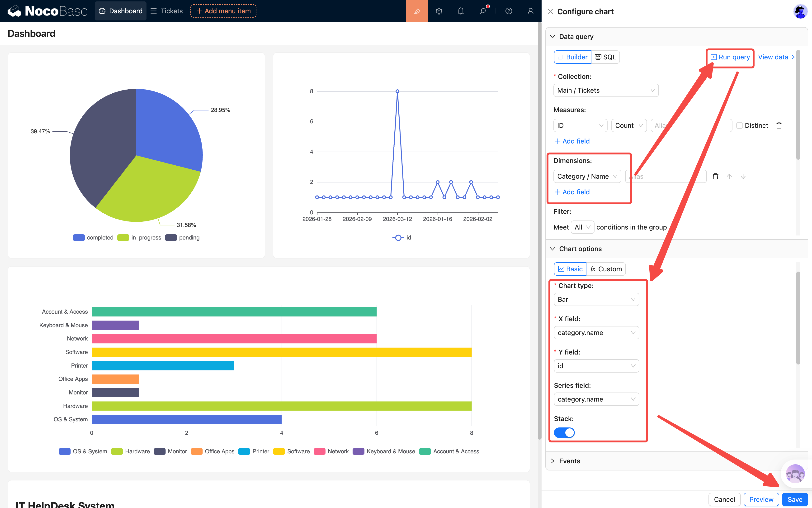Open the AI employees avatar button
The height and width of the screenshot is (508, 812).
coord(795,474)
